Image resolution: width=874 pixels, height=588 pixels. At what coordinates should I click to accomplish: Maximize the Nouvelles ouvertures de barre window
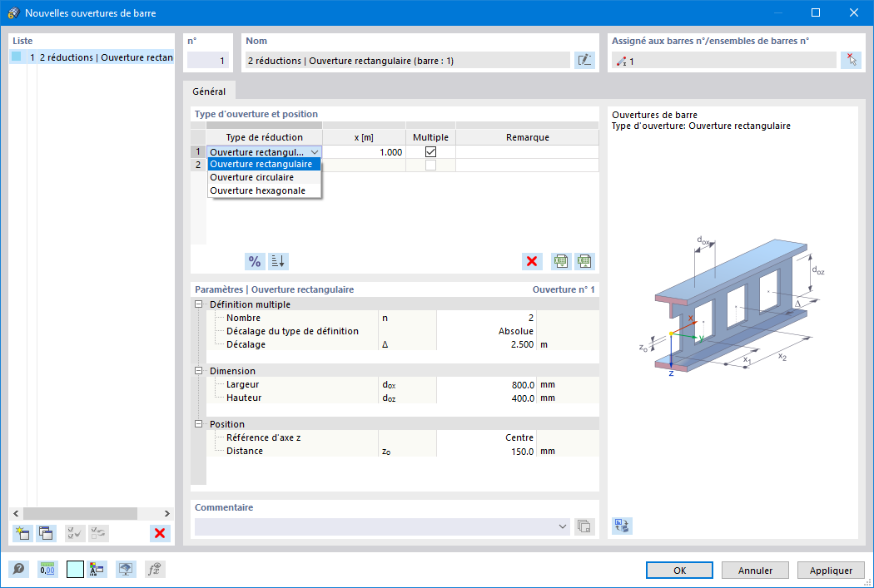point(816,12)
